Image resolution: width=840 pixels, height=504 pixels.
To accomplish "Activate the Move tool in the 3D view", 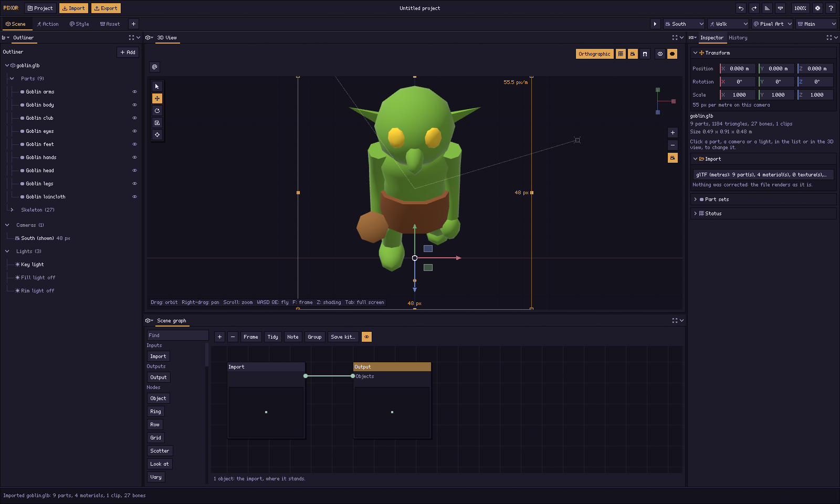I will point(157,98).
